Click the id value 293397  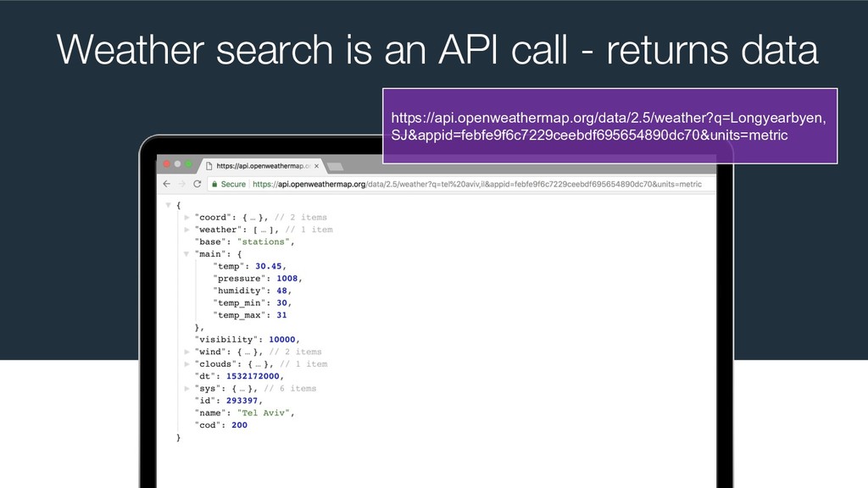pos(242,401)
